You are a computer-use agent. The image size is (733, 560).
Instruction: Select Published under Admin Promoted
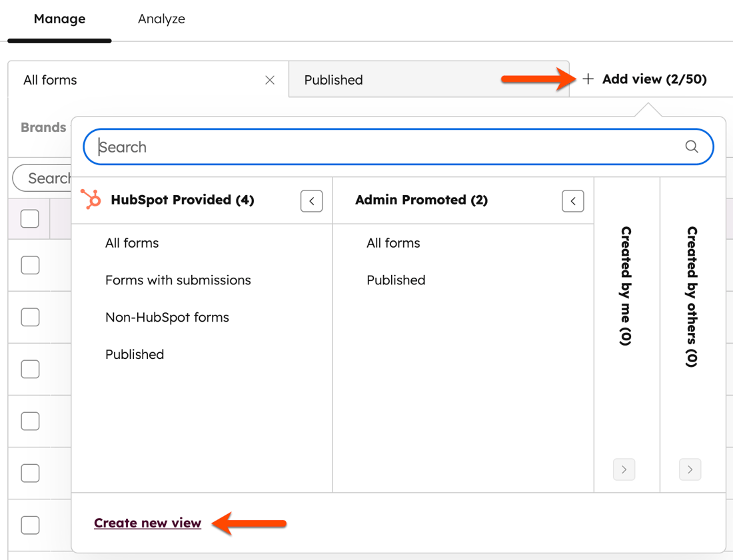(x=396, y=280)
